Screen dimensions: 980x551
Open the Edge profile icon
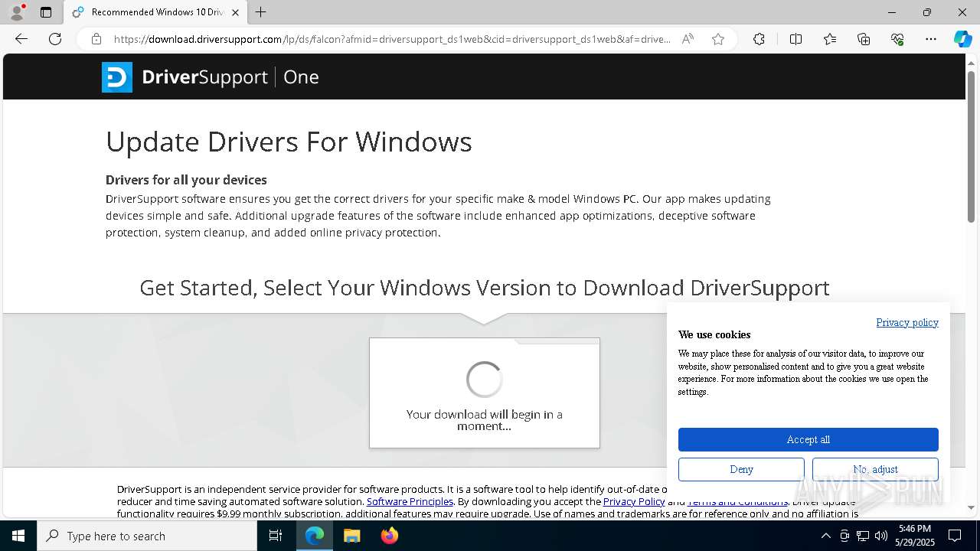point(17,12)
